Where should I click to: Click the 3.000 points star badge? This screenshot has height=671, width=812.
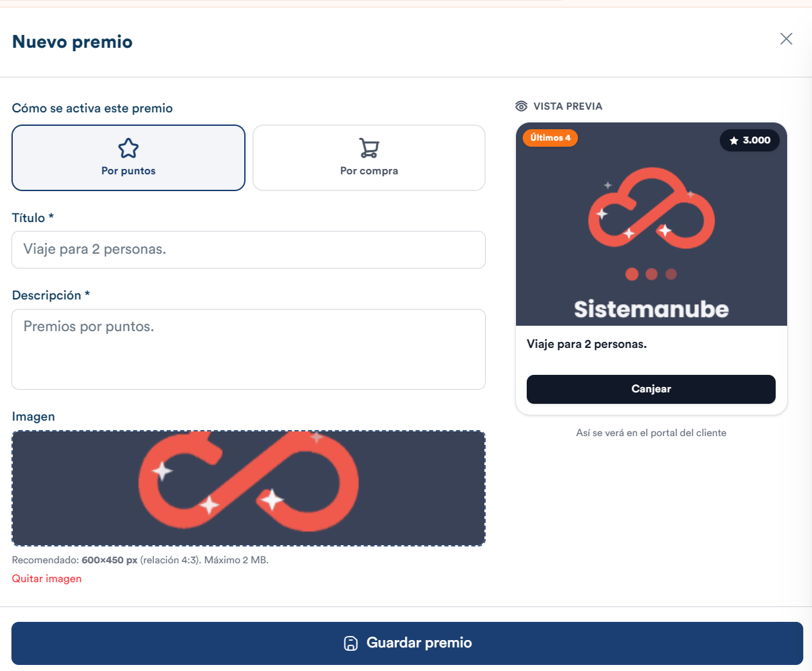coord(750,140)
